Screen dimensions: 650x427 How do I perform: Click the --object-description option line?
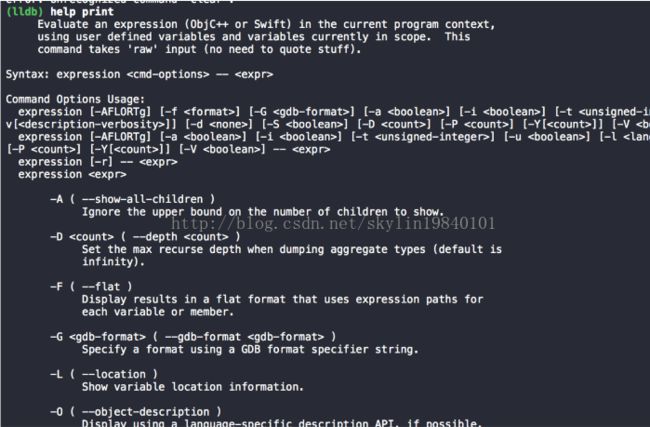[136, 412]
